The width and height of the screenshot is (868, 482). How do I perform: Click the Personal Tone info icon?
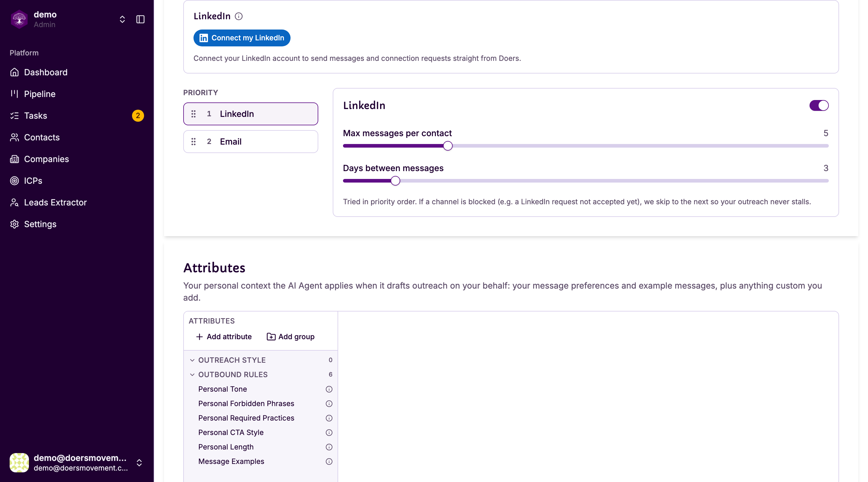click(329, 389)
